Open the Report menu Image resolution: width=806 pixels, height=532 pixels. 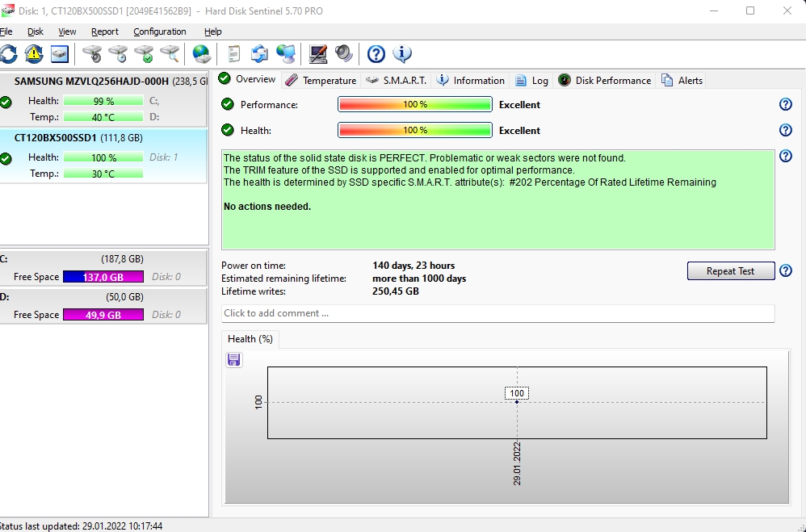click(x=105, y=31)
